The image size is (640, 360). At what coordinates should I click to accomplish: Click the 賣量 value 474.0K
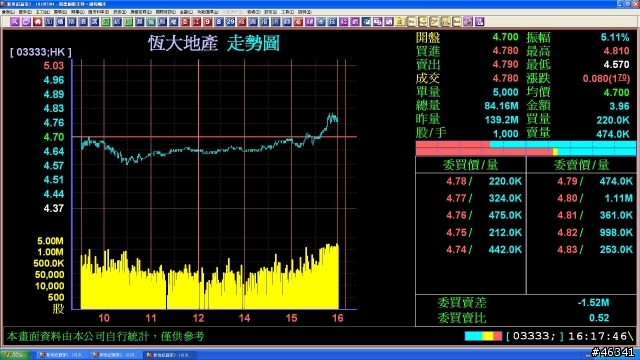tap(613, 134)
